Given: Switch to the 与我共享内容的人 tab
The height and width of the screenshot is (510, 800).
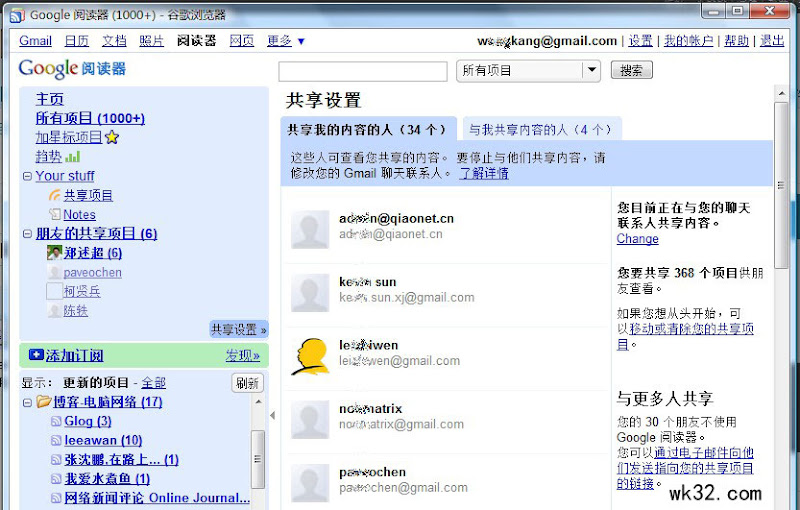Looking at the screenshot, I should (540, 130).
